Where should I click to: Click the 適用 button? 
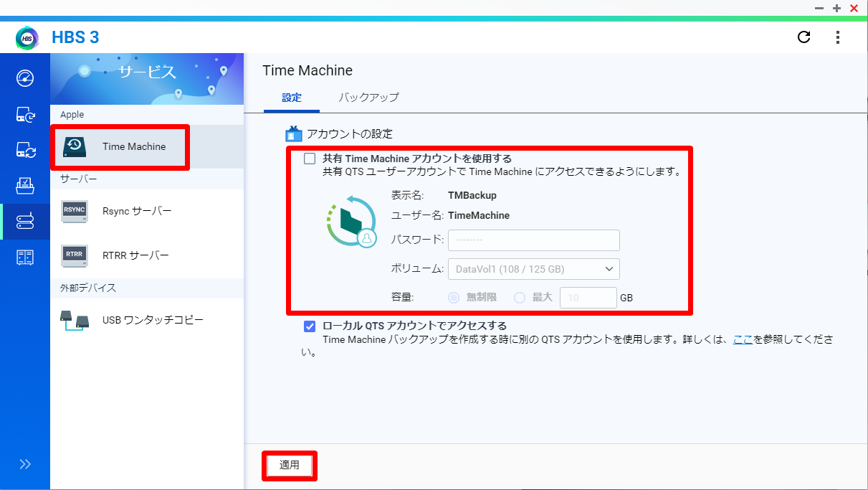pyautogui.click(x=290, y=465)
